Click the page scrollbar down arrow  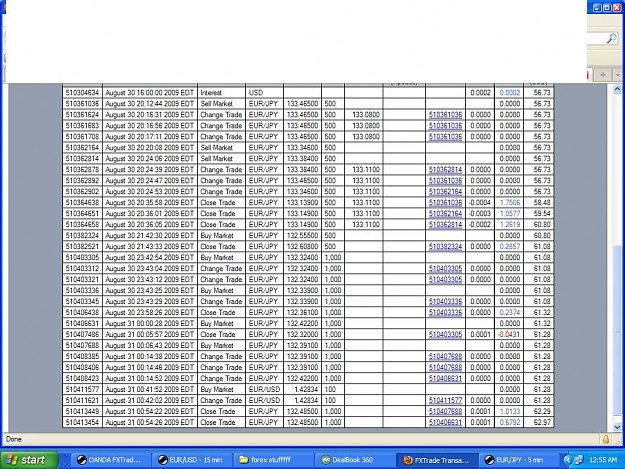tap(617, 427)
